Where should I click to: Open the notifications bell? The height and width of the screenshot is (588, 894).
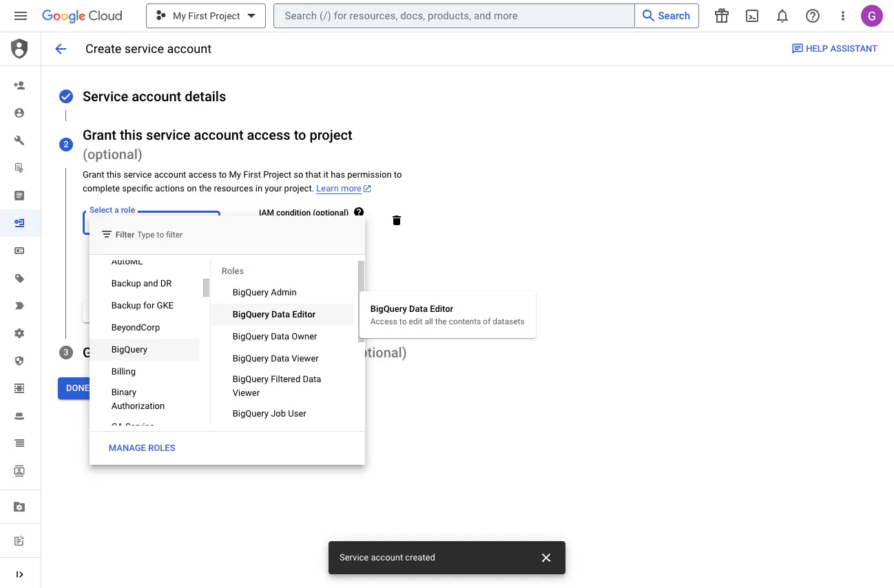[x=782, y=15]
